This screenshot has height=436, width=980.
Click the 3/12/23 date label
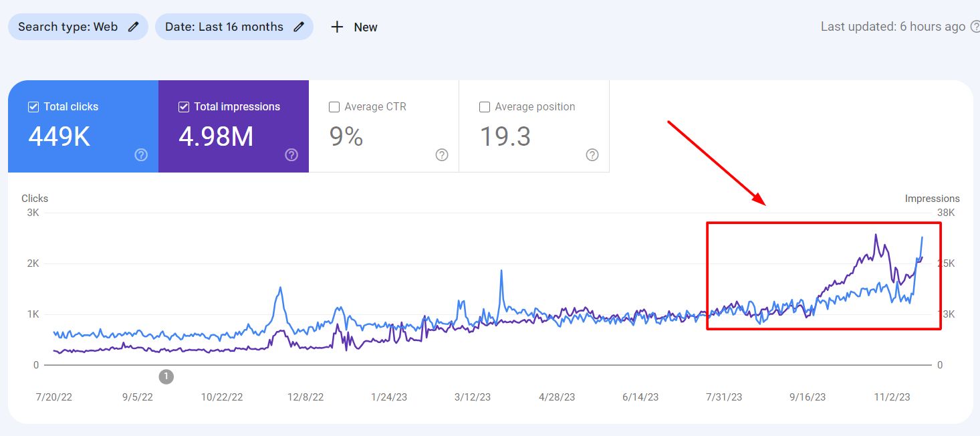click(473, 397)
